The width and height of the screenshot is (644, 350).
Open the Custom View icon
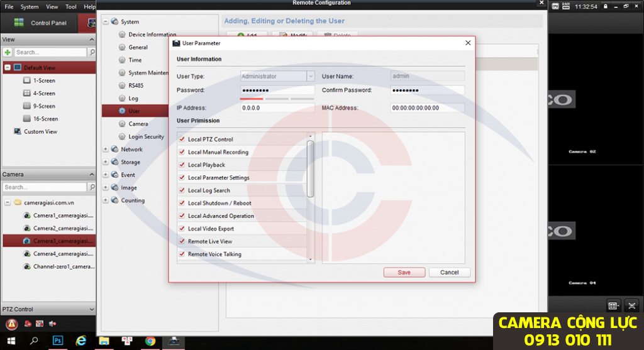click(17, 131)
